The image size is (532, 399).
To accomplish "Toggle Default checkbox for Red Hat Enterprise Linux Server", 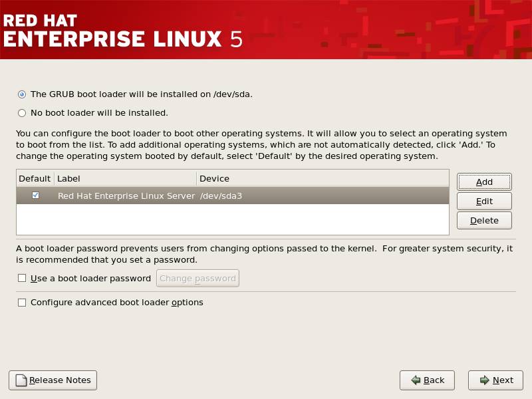I will click(35, 196).
